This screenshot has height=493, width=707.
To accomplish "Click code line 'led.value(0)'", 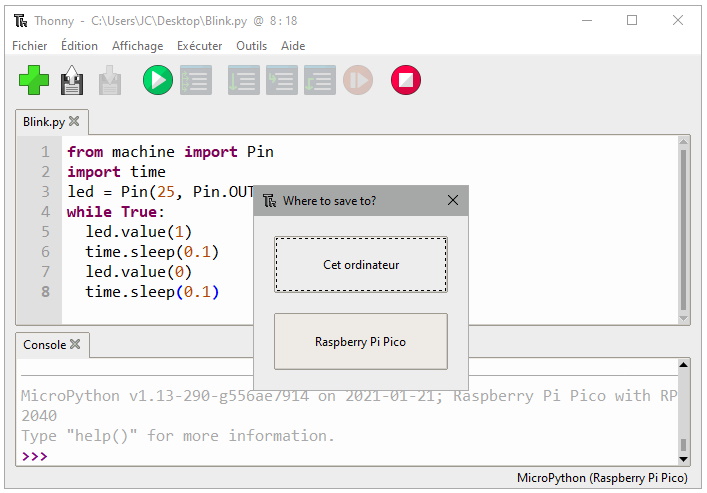I will 138,272.
